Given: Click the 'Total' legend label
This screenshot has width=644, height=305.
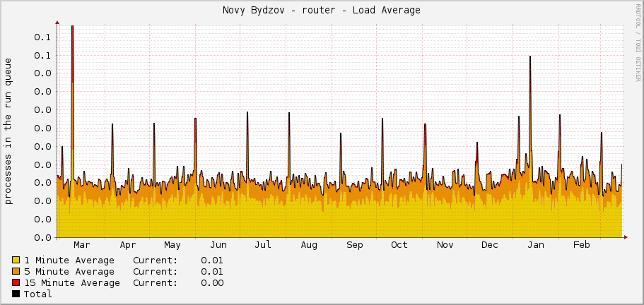Looking at the screenshot, I should coord(37,294).
